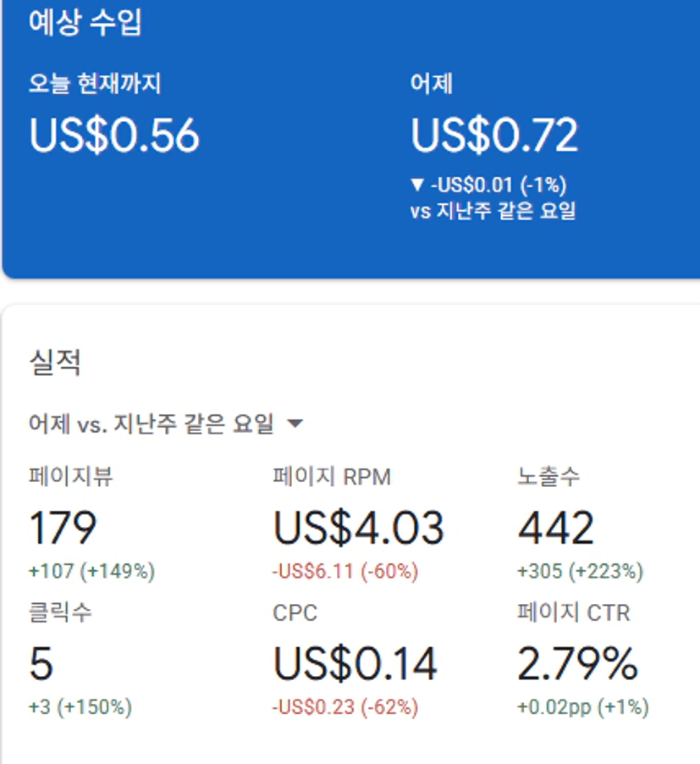Click the 페이지 RPM metric label
Screen dimensions: 700x764
(332, 477)
